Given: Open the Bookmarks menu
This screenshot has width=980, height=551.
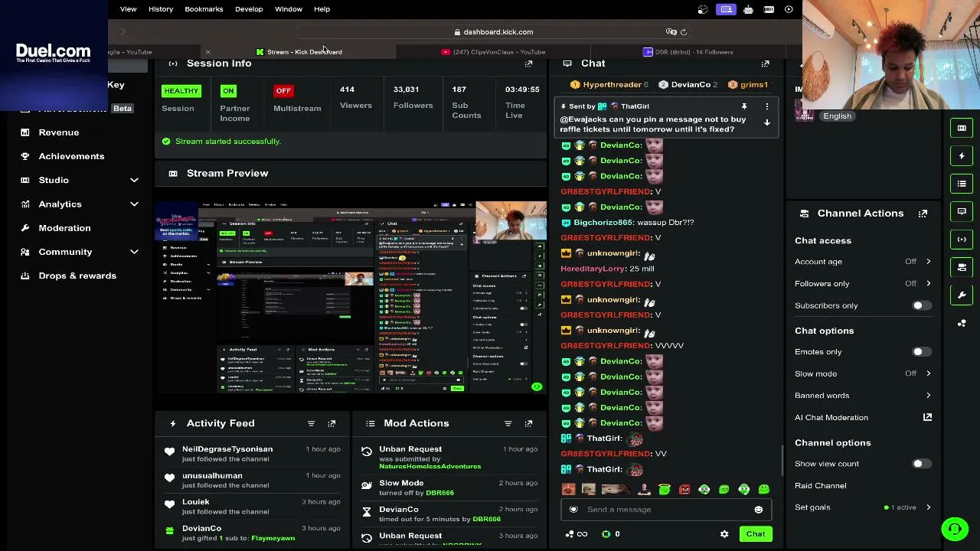Looking at the screenshot, I should (204, 9).
